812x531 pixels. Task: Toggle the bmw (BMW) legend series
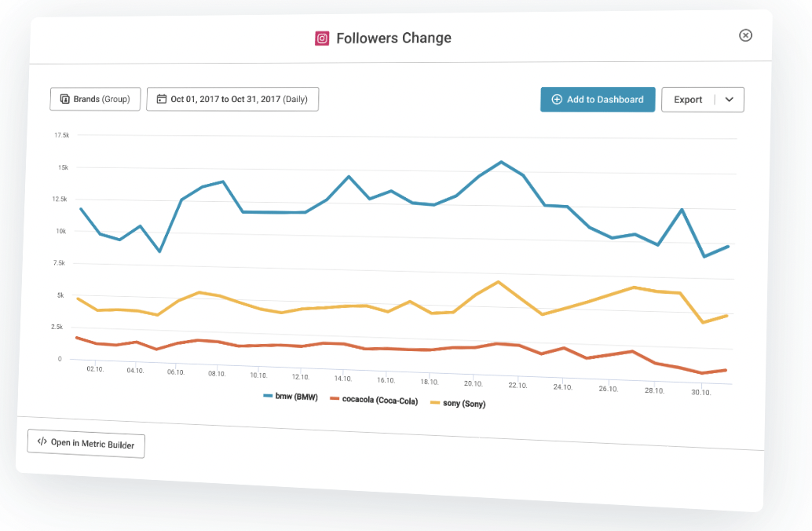coord(291,397)
